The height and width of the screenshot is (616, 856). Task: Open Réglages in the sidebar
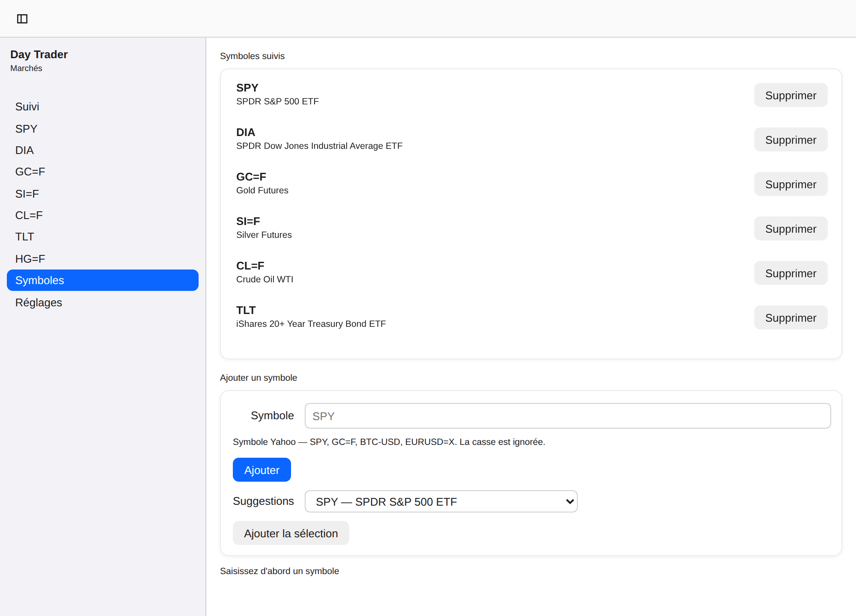coord(103,302)
